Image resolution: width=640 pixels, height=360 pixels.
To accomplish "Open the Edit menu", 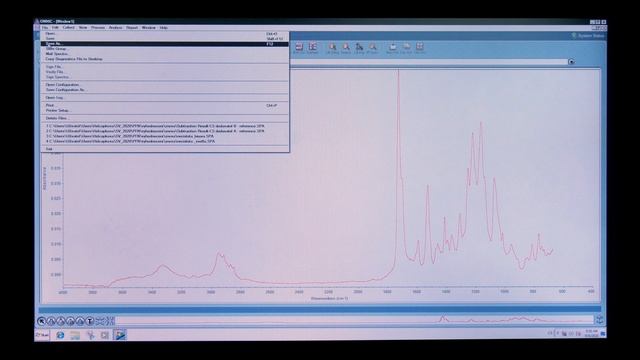I will pyautogui.click(x=55, y=28).
